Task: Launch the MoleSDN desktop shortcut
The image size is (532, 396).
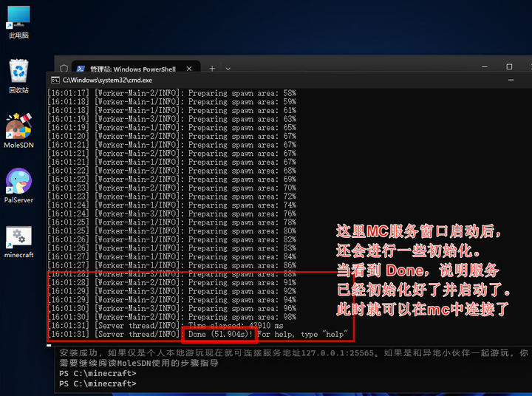Action: pyautogui.click(x=18, y=131)
